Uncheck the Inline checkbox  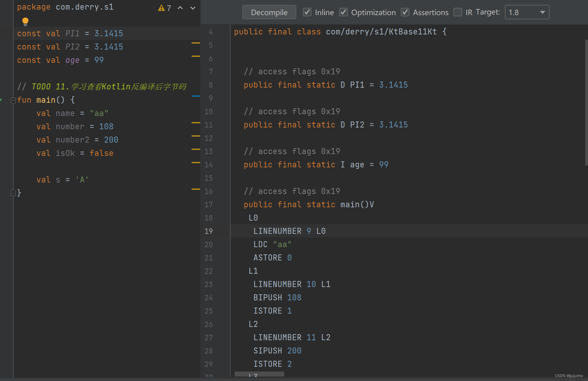tap(307, 12)
